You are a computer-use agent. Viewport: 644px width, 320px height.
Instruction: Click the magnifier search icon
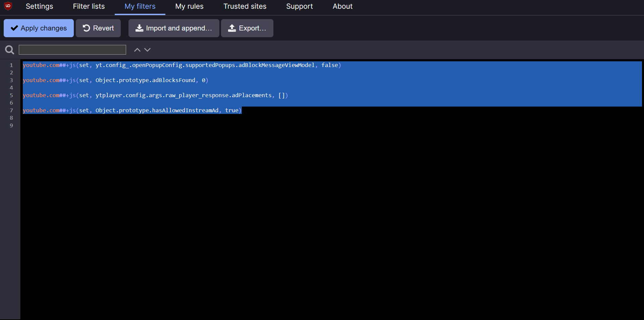[9, 50]
